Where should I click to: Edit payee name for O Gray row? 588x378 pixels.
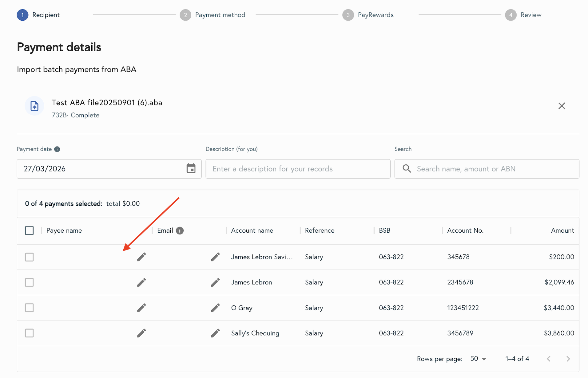[x=141, y=308]
